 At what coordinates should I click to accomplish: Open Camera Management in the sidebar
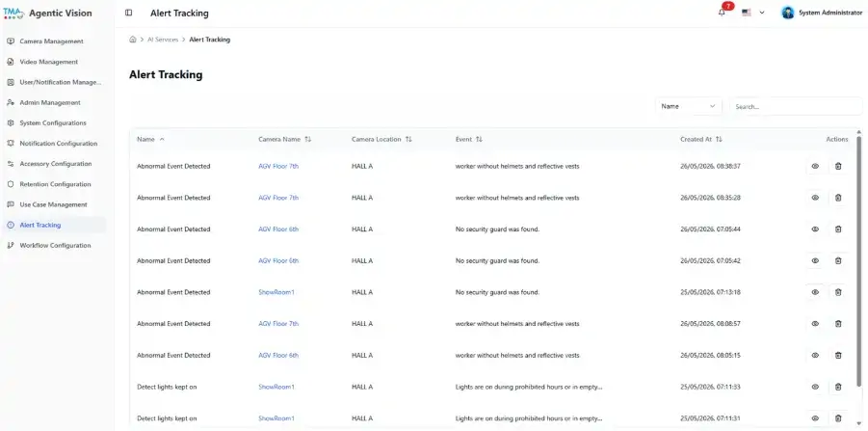pos(53,41)
